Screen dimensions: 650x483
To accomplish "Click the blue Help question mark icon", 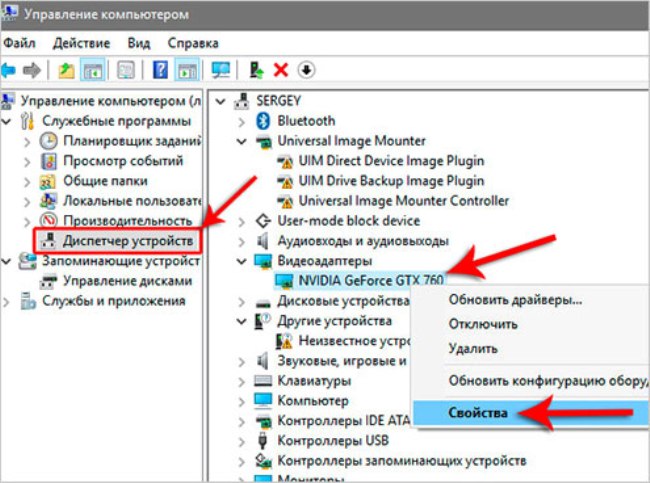I will point(159,70).
